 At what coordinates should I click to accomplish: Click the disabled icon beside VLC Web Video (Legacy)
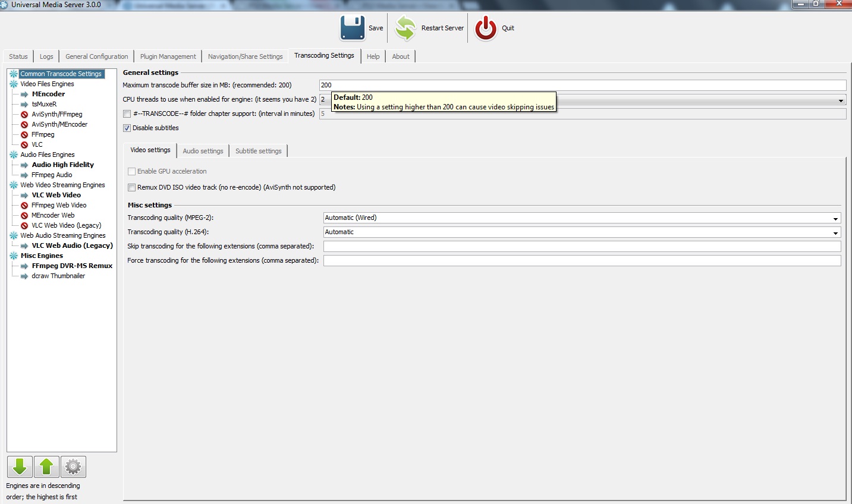[x=24, y=226]
